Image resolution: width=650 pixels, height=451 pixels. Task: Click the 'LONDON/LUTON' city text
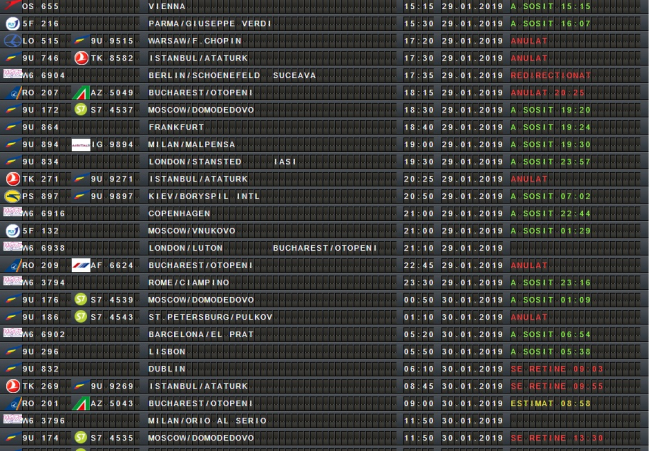coord(186,248)
